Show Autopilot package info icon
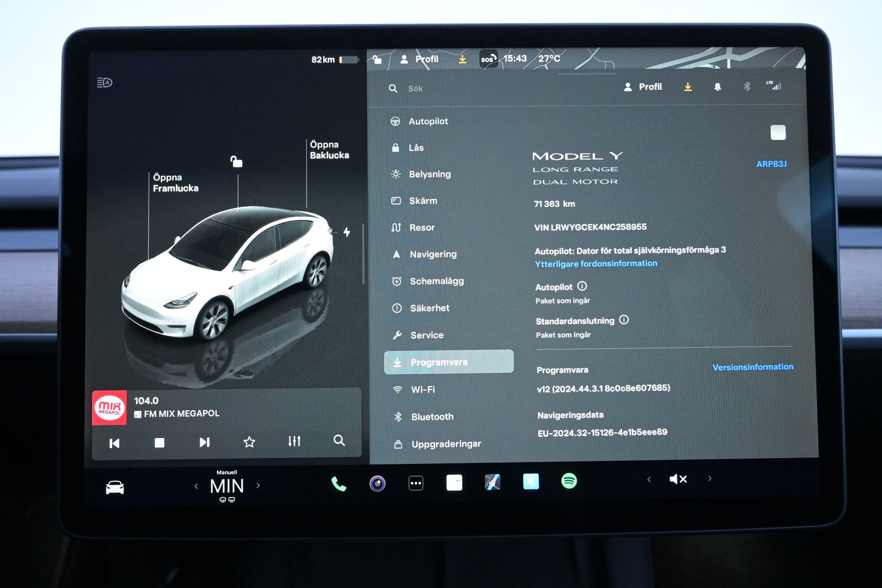Image resolution: width=882 pixels, height=588 pixels. pyautogui.click(x=582, y=286)
